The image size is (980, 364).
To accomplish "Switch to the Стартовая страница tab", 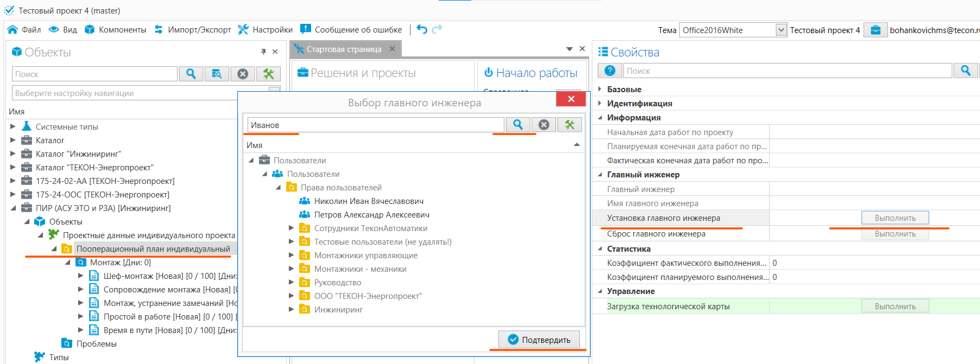I will (x=344, y=49).
